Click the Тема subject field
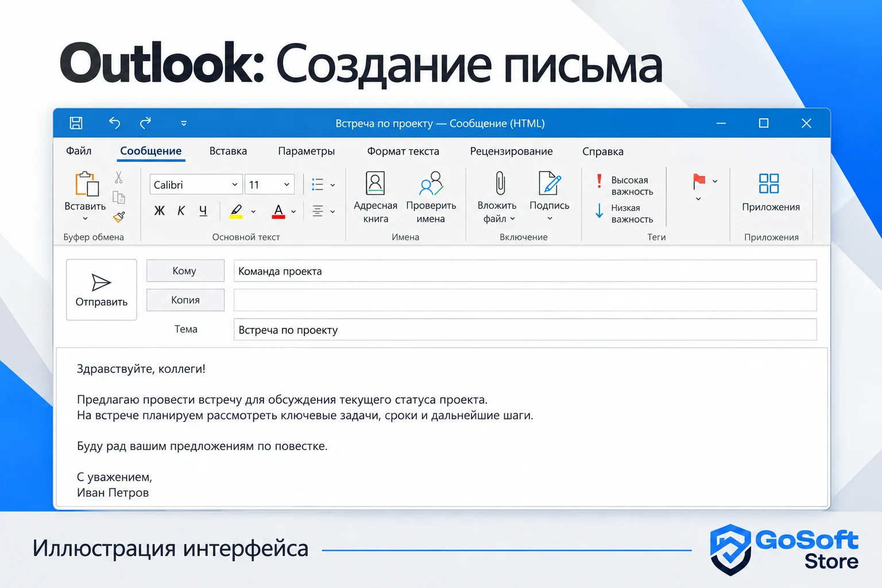Viewport: 882px width, 588px height. (525, 330)
